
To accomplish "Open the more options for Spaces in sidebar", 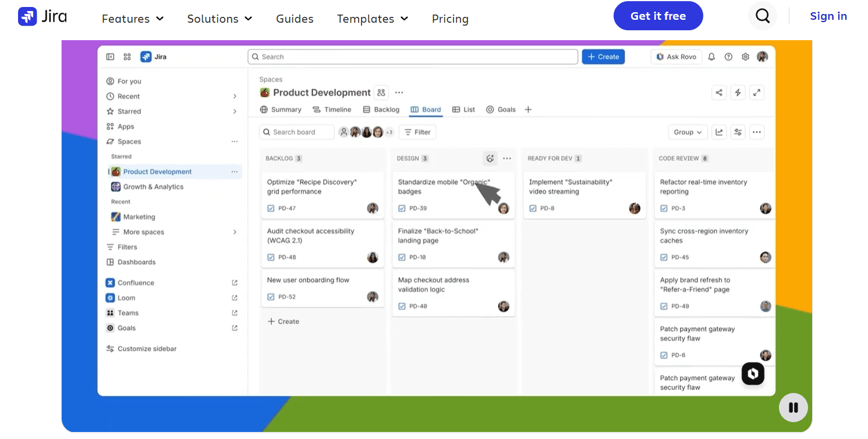I will click(235, 141).
